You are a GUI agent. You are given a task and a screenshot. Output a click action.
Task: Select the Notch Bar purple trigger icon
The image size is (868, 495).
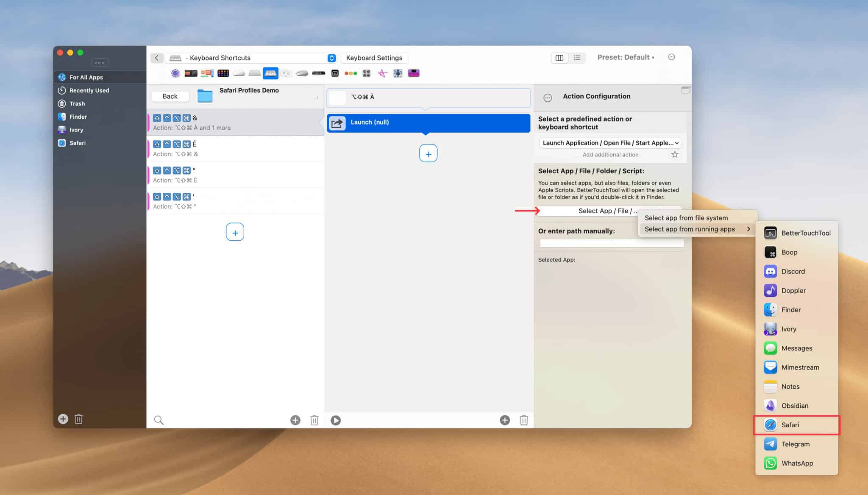click(x=414, y=73)
